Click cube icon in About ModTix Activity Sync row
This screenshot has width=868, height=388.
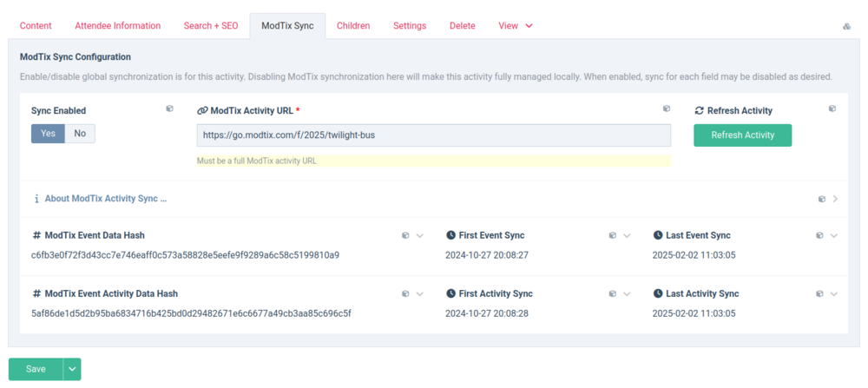click(x=822, y=199)
